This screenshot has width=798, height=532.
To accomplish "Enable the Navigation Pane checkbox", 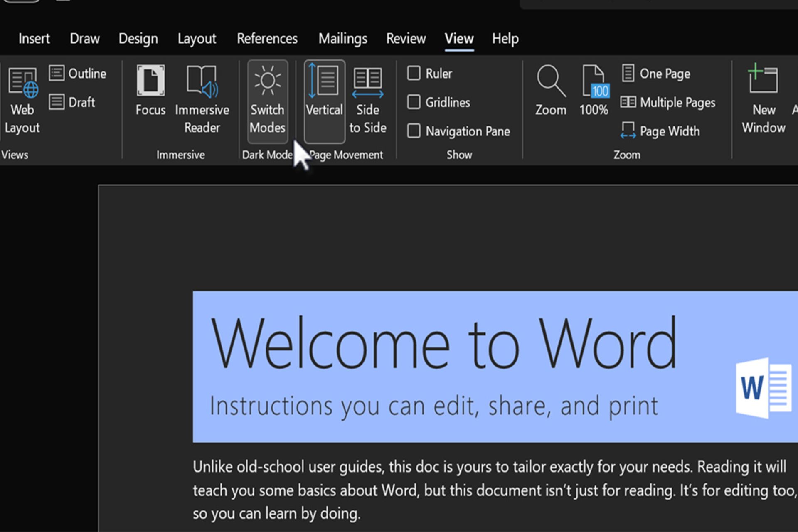I will pyautogui.click(x=414, y=131).
